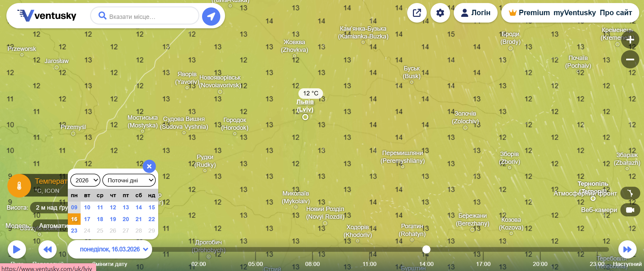Click the timeline slider handle
644x271 pixels.
coord(426,249)
